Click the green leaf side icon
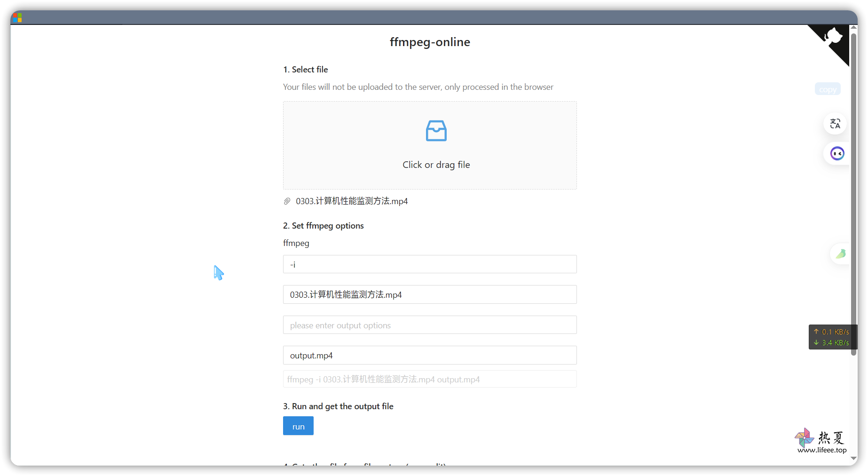Screen dimensions: 868x476 coord(841,254)
